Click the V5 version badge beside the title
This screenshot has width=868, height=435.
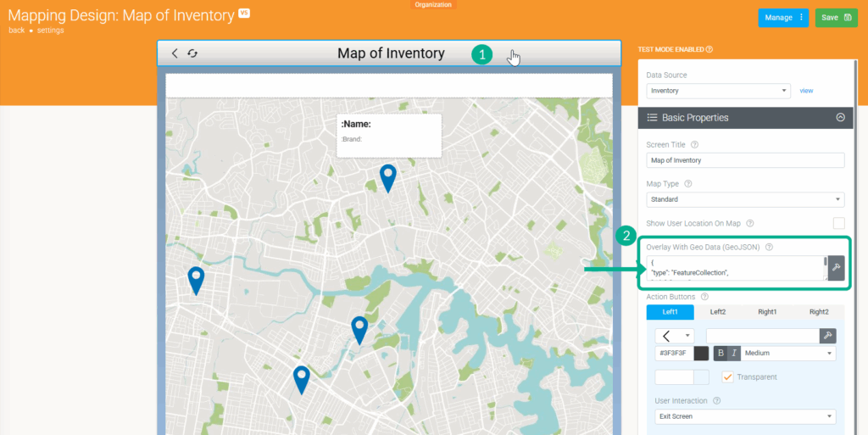(244, 13)
